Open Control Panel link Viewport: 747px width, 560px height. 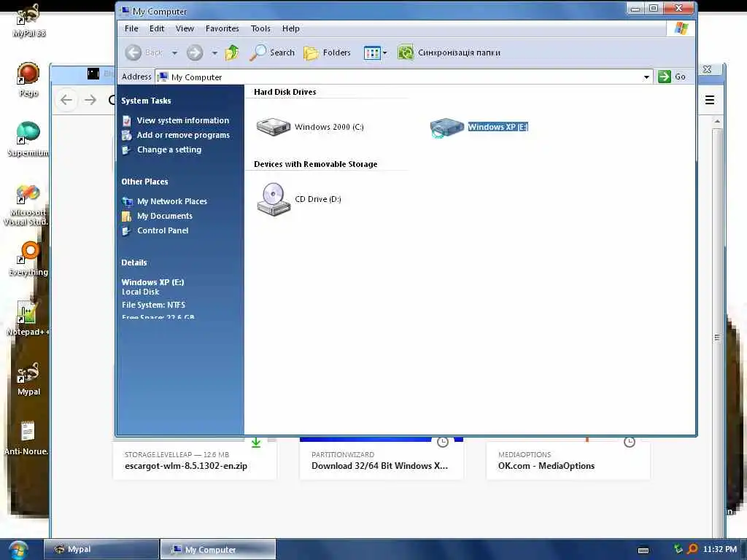click(x=163, y=230)
